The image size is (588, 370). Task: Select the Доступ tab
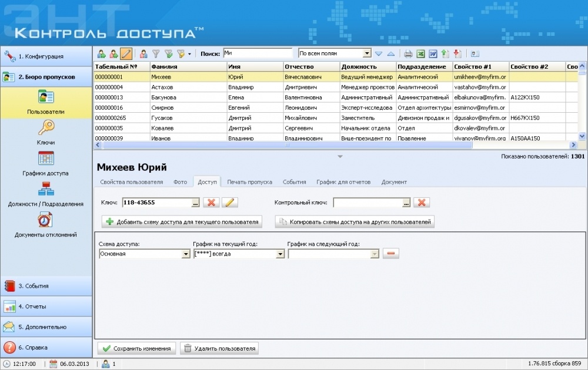point(207,182)
